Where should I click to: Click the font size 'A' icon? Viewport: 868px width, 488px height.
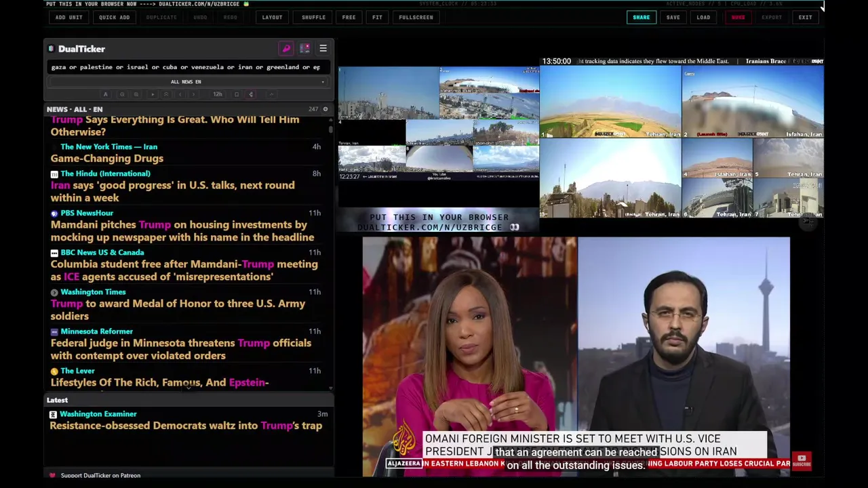(x=105, y=94)
